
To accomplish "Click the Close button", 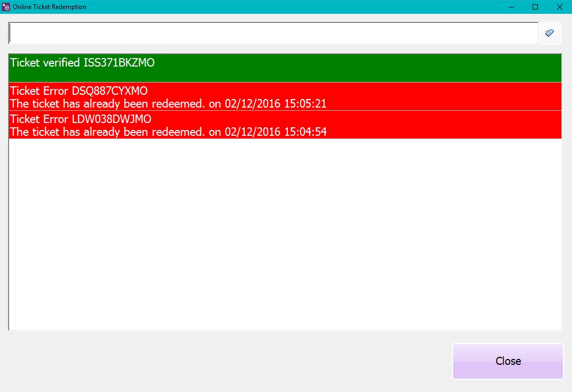I will point(508,361).
